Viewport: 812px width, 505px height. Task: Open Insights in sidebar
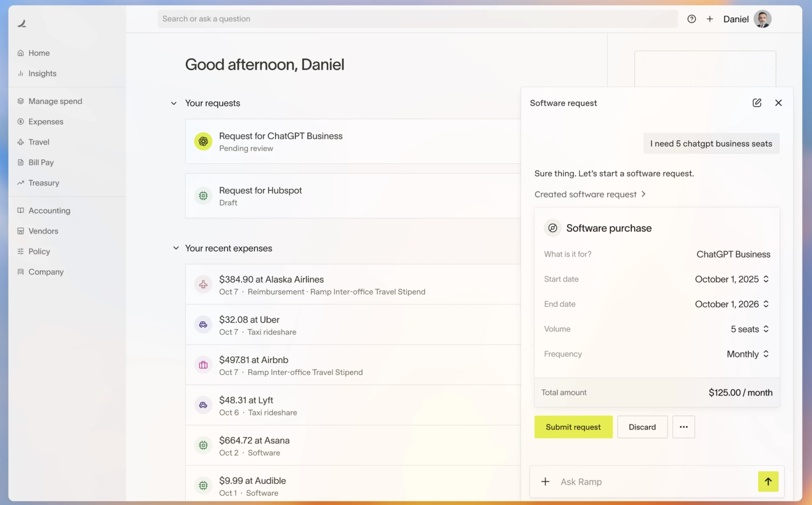[x=37, y=74]
